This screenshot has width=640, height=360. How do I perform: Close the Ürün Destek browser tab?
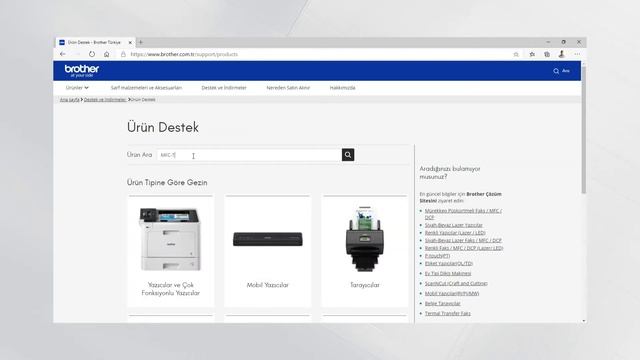tap(130, 42)
